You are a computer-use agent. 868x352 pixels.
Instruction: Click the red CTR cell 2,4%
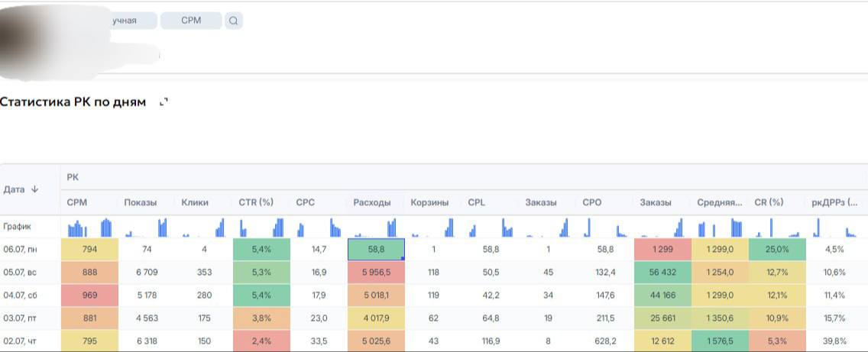coord(262,341)
